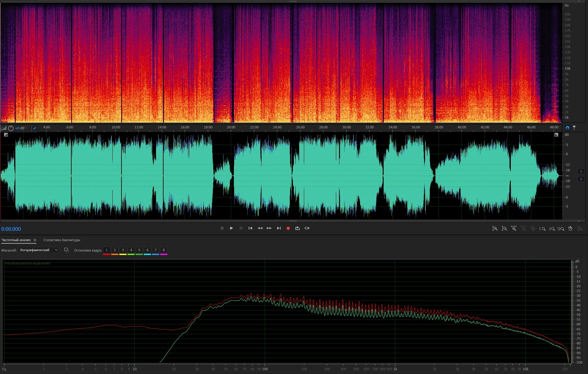Click frame hold button 8
The height and width of the screenshot is (374, 588).
click(164, 250)
